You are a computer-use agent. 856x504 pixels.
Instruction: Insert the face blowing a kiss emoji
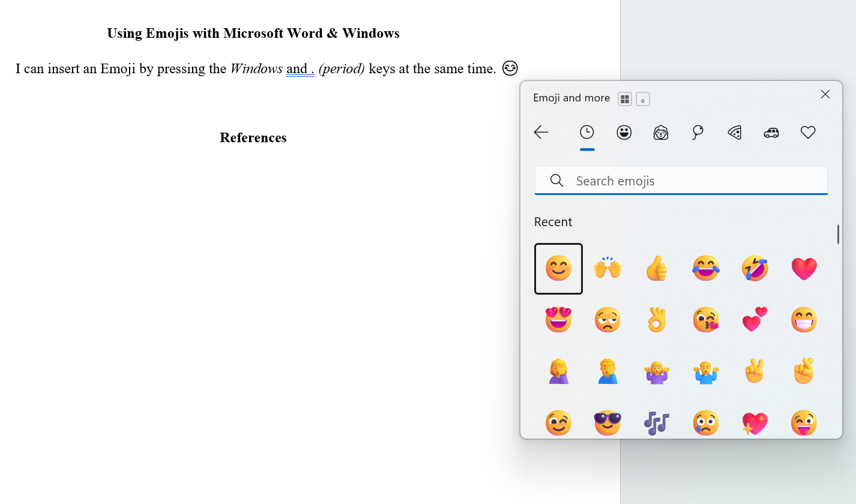(706, 320)
